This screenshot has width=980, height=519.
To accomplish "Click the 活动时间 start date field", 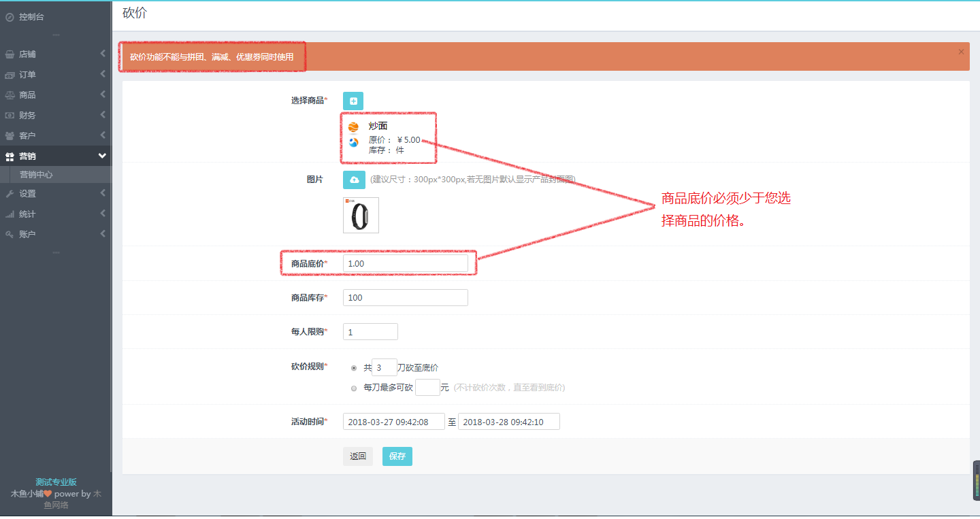I will click(x=393, y=421).
